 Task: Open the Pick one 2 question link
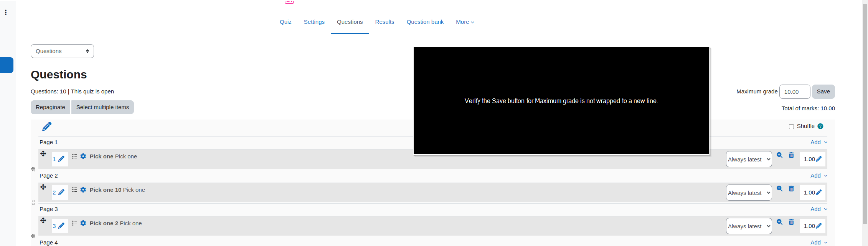tap(116, 223)
